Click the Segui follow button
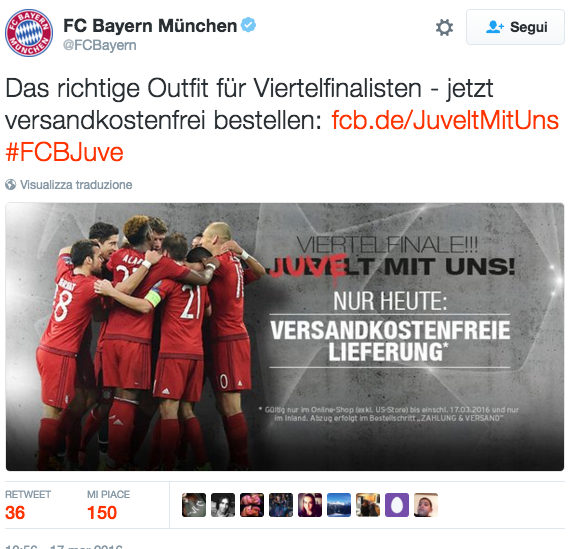The width and height of the screenshot is (586, 549). (x=515, y=27)
